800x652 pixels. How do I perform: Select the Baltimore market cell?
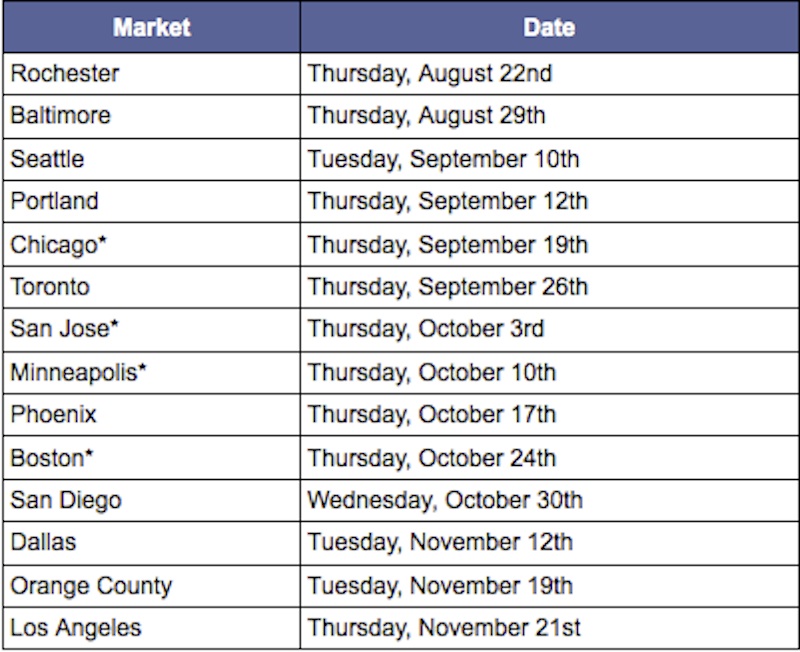tap(152, 116)
